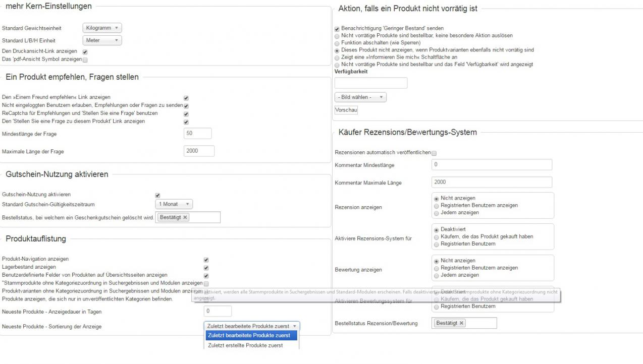
Task: Enable Stammprodukte ohne Kategoriezuordnung checkbox
Action: pyautogui.click(x=206, y=284)
